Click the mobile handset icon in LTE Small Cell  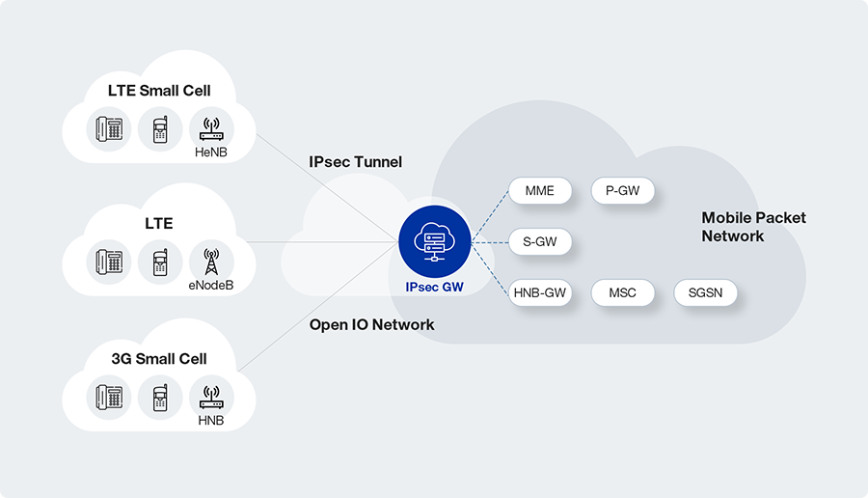pyautogui.click(x=160, y=129)
